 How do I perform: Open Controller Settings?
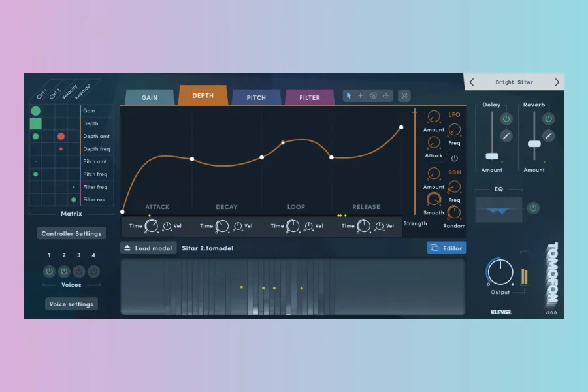coord(71,233)
